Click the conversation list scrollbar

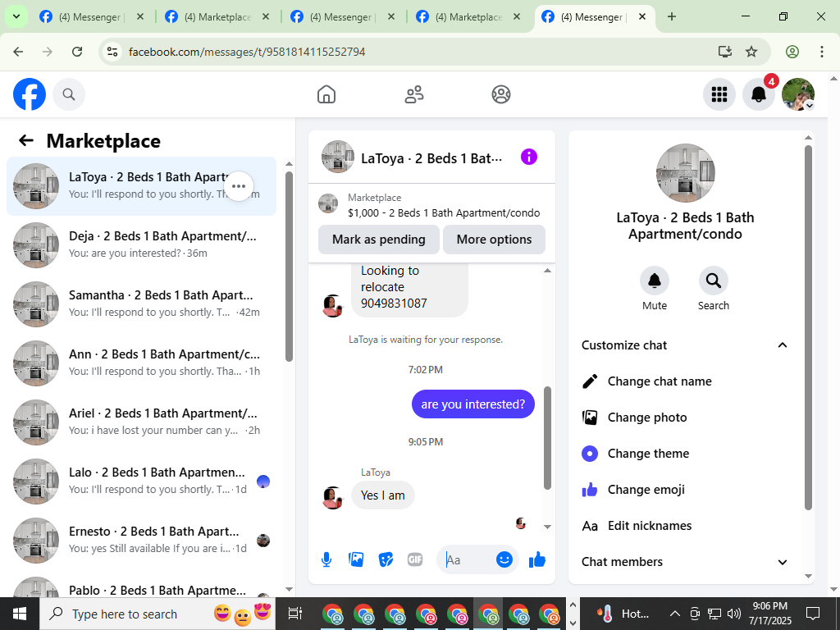(x=290, y=267)
